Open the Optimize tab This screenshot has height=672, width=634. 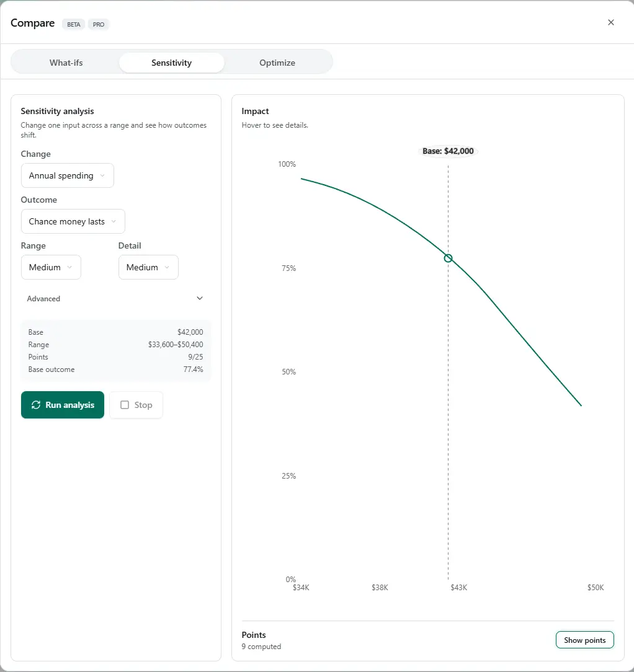click(x=277, y=63)
